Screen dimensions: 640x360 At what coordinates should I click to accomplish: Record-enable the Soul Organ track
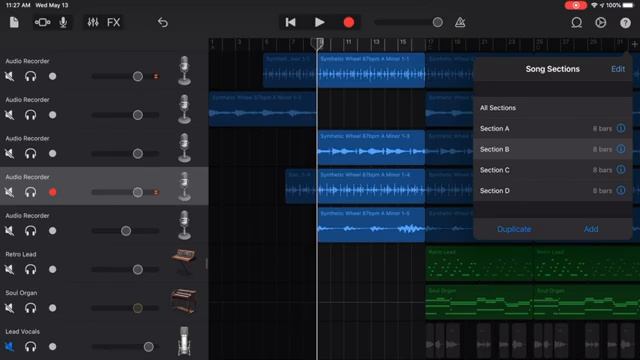[x=52, y=308]
